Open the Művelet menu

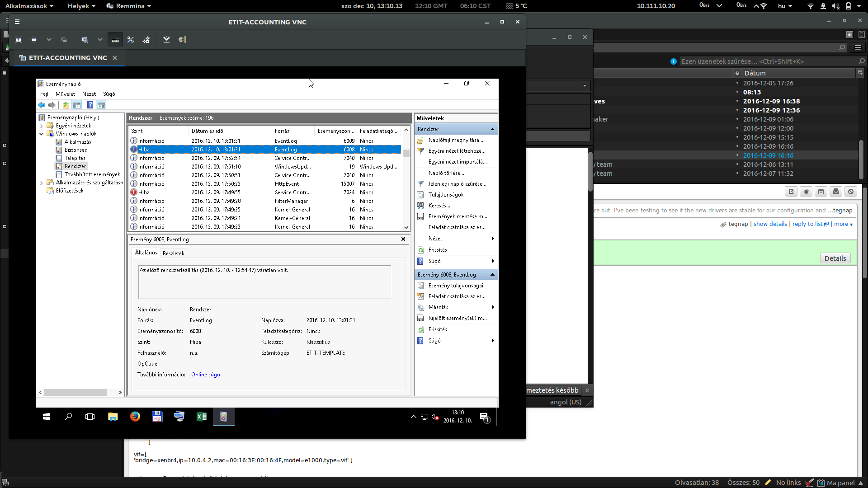[x=65, y=94]
